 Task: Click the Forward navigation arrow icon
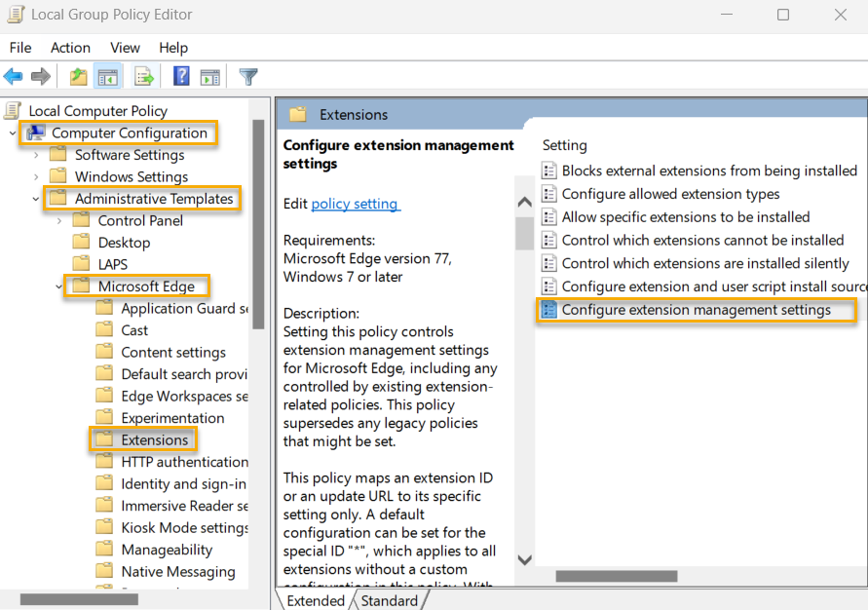pos(40,76)
